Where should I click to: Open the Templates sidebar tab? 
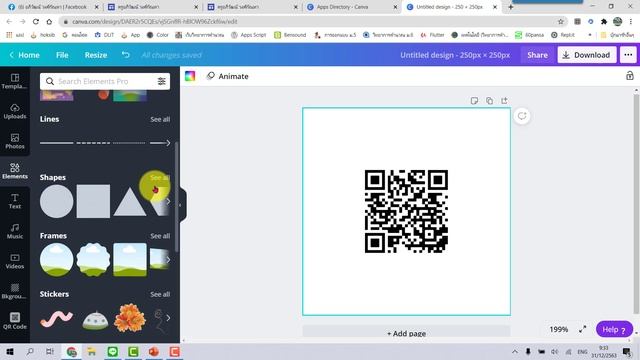coord(15,81)
